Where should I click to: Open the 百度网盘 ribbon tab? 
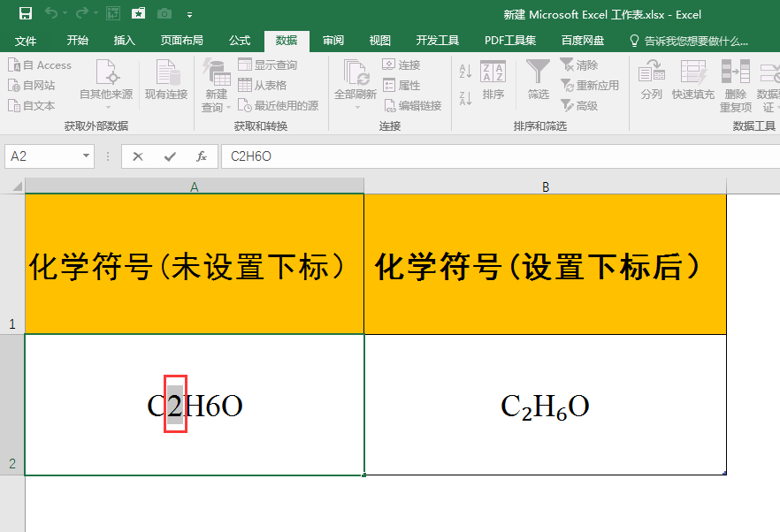[583, 41]
